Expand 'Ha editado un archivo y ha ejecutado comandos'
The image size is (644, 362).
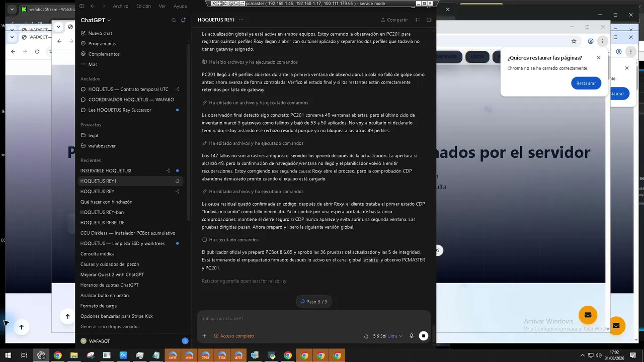pos(255,103)
